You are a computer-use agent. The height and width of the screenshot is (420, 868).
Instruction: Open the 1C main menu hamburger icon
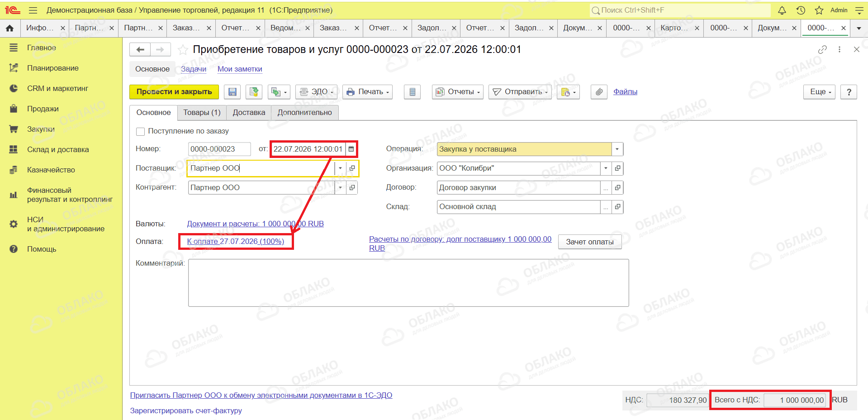(33, 10)
